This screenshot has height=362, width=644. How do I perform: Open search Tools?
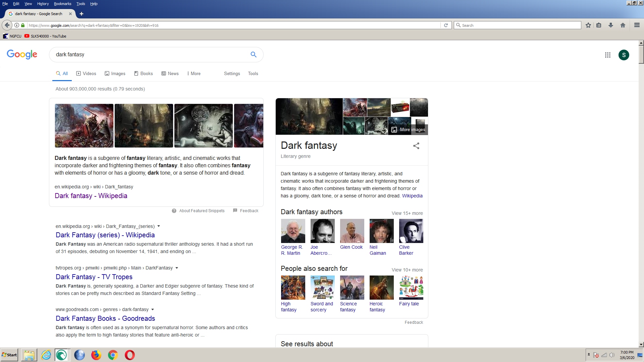(x=253, y=73)
